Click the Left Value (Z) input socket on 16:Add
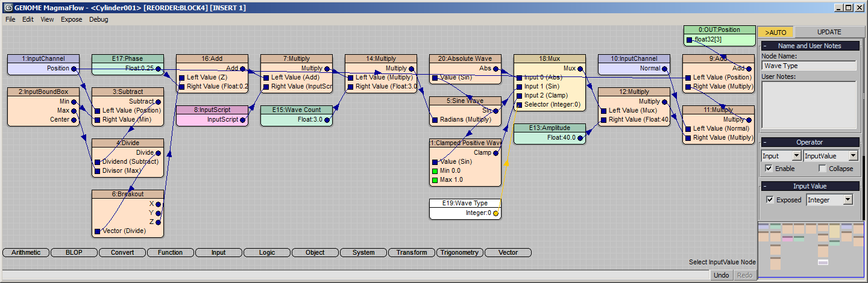 click(181, 78)
